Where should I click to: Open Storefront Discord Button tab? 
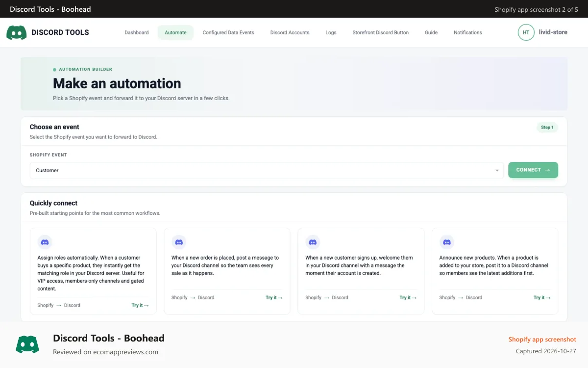pyautogui.click(x=381, y=32)
